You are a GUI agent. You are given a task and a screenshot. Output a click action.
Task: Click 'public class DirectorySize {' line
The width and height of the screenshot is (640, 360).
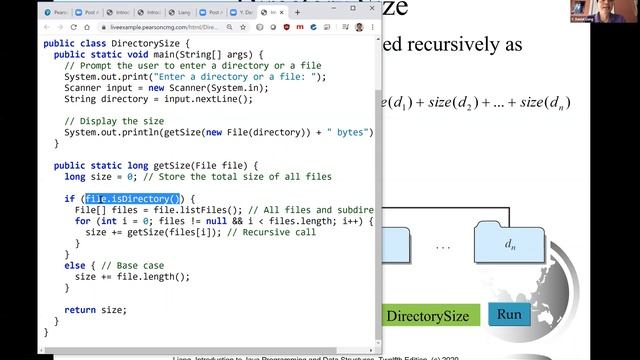coord(117,43)
